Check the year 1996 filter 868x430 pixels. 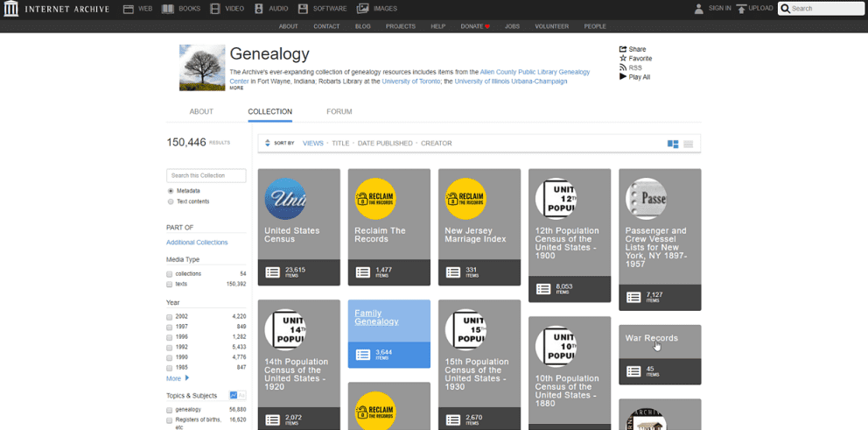coord(170,337)
